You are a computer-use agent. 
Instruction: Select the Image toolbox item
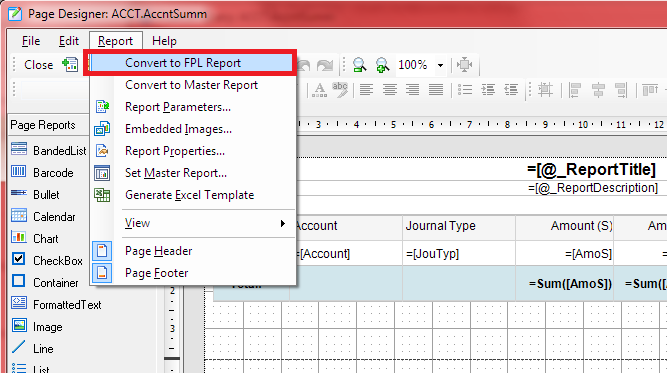click(x=37, y=327)
